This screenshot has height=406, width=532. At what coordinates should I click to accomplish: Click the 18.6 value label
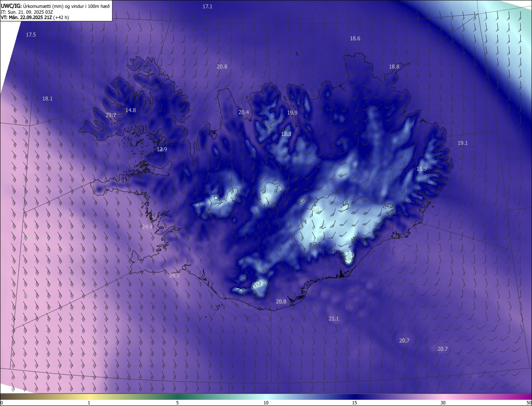[355, 38]
